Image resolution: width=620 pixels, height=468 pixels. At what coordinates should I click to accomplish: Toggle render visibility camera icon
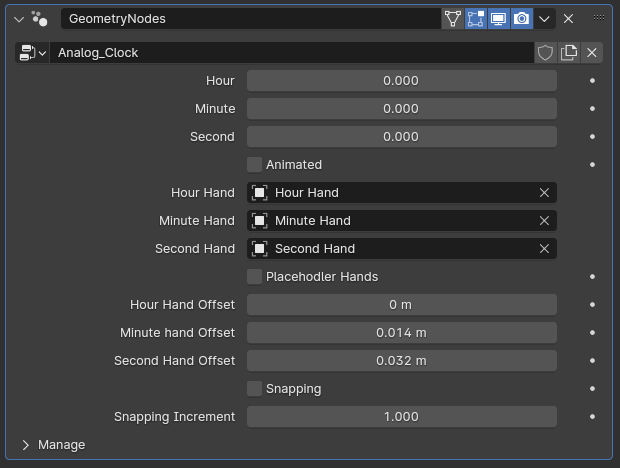click(x=521, y=19)
